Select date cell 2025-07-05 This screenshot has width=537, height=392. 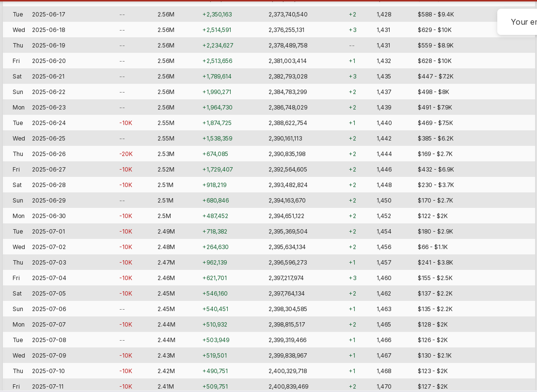coord(48,294)
